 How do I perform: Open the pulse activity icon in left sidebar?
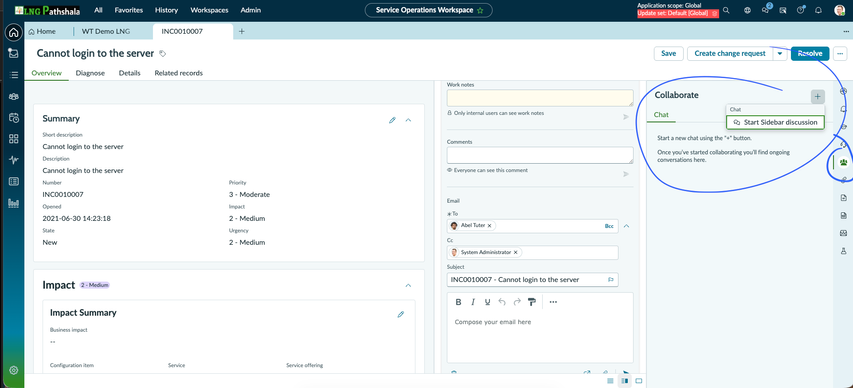pos(14,160)
